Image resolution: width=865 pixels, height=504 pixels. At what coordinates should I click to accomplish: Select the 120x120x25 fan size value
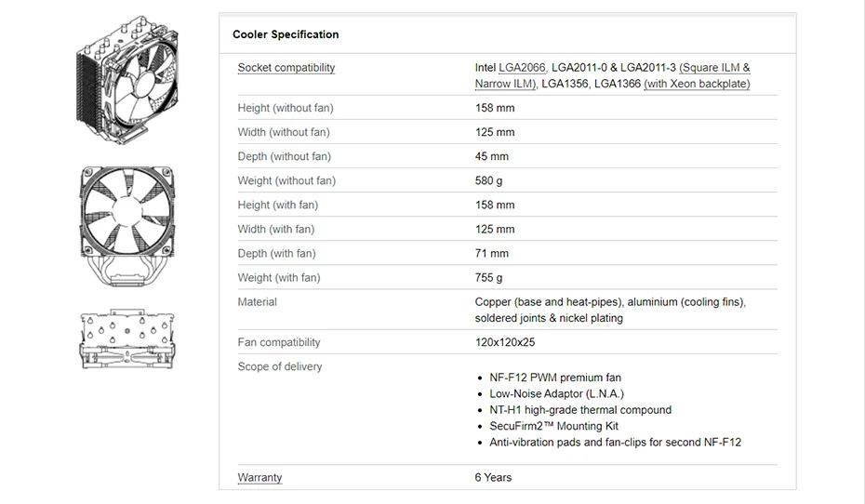505,342
